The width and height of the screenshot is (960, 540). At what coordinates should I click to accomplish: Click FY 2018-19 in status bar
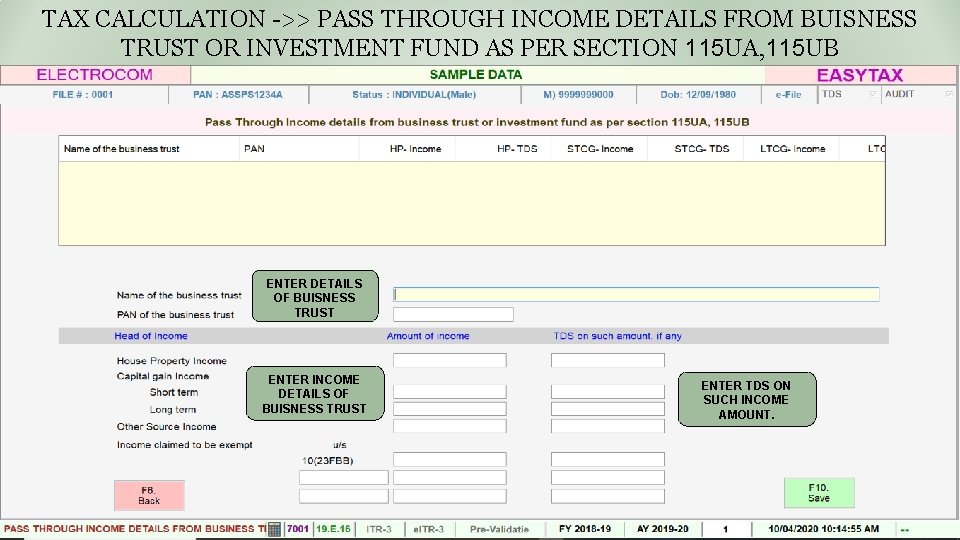[x=585, y=529]
